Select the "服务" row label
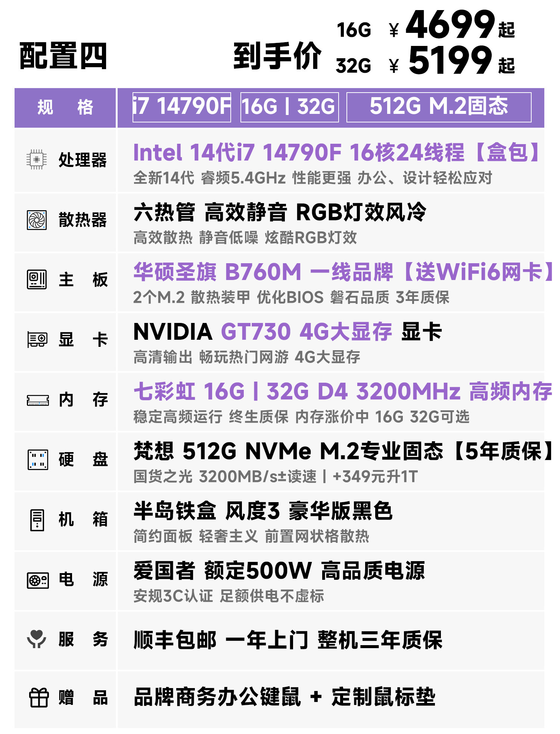This screenshot has width=560, height=734. pyautogui.click(x=83, y=639)
